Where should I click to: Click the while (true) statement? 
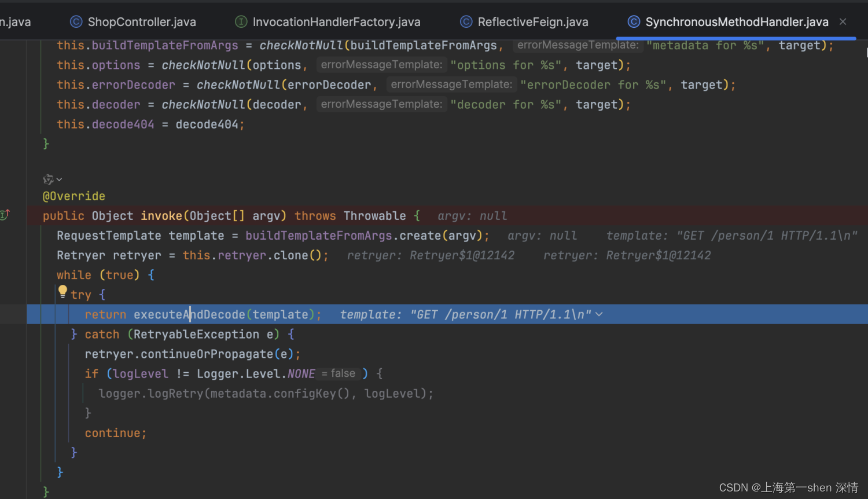(x=98, y=275)
